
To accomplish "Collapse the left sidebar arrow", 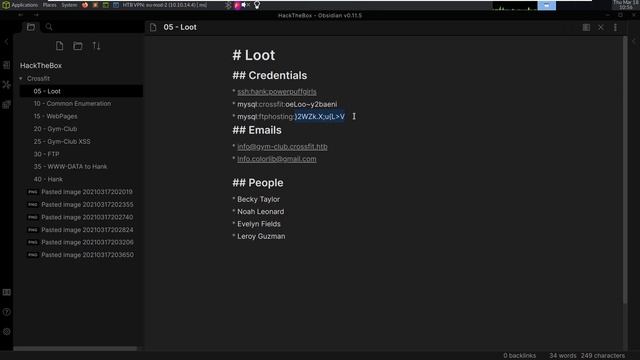I will coord(7,41).
